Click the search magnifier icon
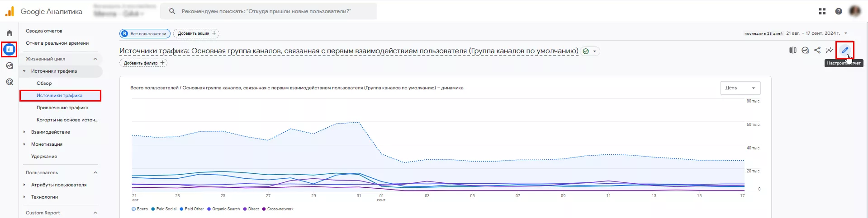The height and width of the screenshot is (218, 868). (x=172, y=11)
